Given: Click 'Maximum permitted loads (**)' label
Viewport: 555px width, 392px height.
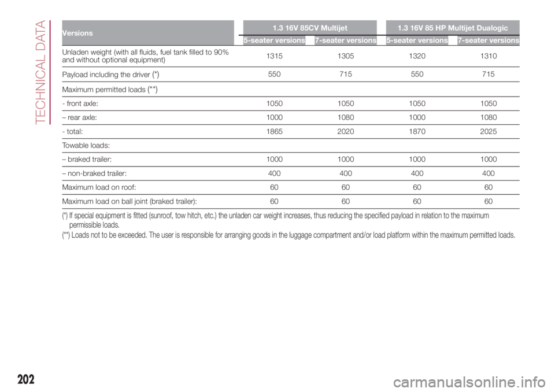Looking at the screenshot, I should coord(110,90).
